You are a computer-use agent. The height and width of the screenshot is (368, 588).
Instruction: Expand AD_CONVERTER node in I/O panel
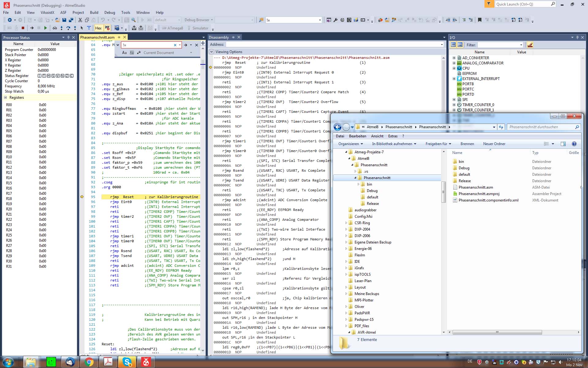[x=454, y=58]
